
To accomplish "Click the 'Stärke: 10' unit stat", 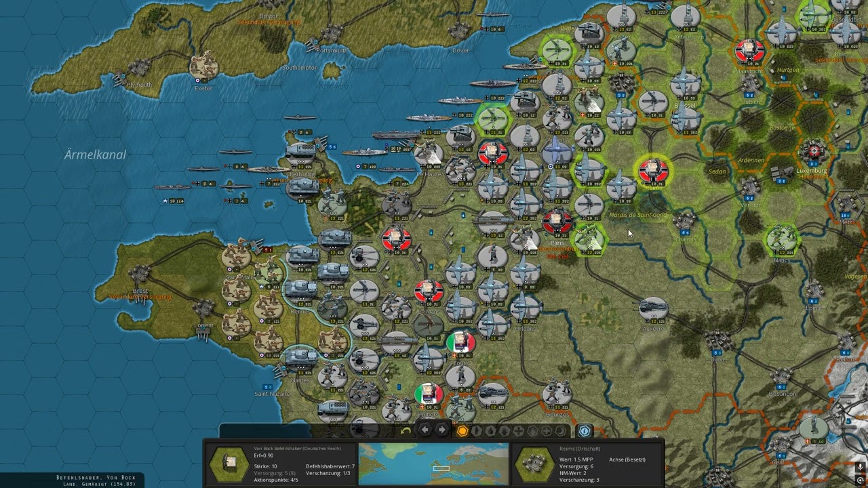I will tap(266, 466).
